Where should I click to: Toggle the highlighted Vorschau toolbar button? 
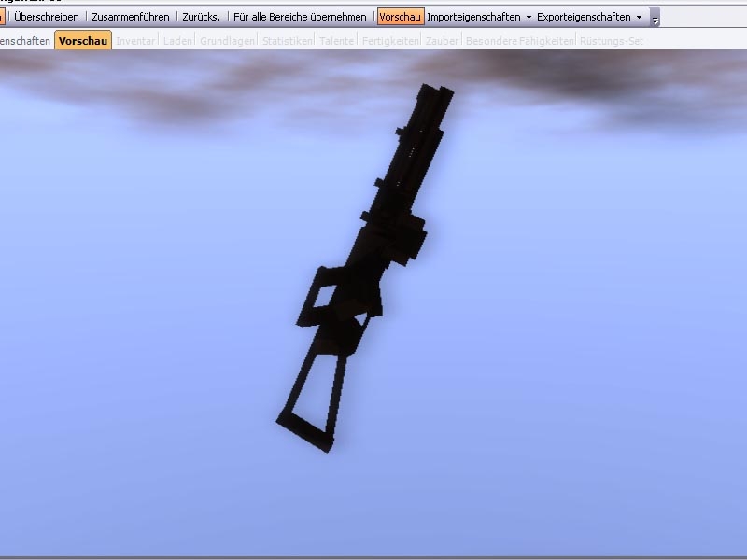tap(401, 17)
